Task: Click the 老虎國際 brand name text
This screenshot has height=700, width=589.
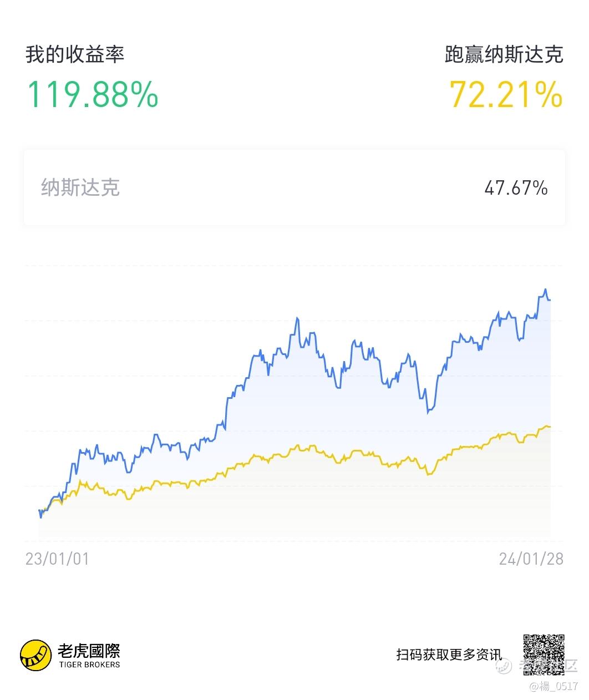Action: [x=89, y=650]
